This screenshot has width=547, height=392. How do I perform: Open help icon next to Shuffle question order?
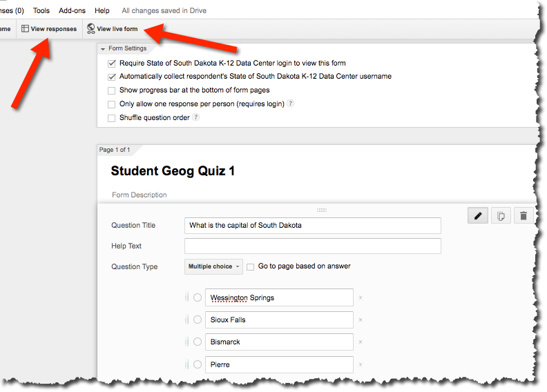tap(196, 117)
